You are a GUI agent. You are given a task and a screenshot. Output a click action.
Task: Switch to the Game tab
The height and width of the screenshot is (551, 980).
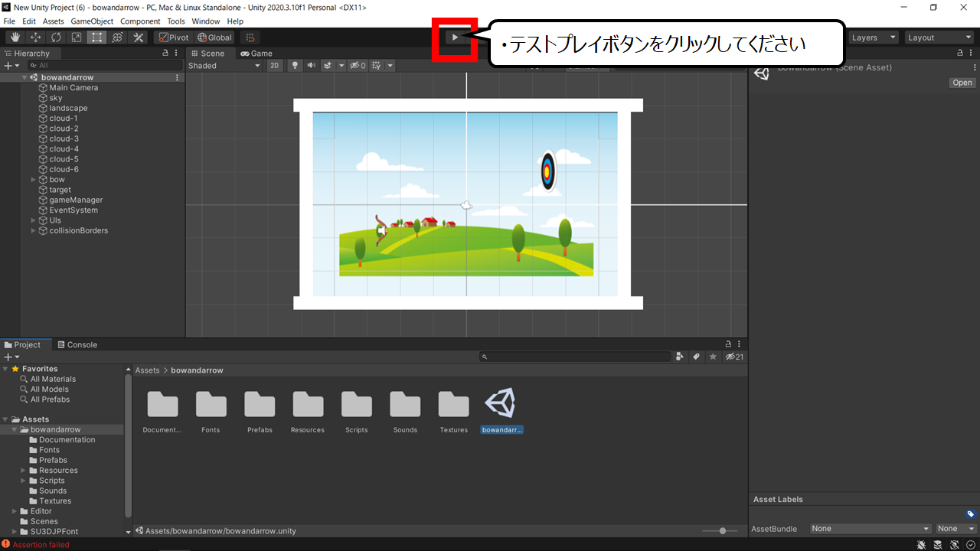click(x=256, y=54)
